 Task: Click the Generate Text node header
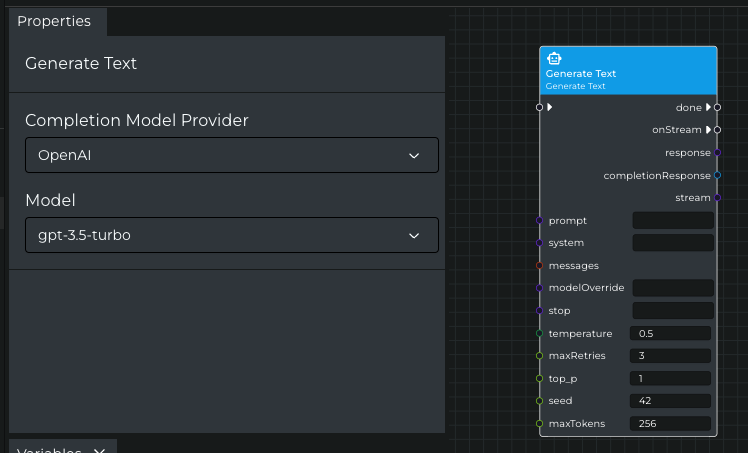tap(628, 72)
